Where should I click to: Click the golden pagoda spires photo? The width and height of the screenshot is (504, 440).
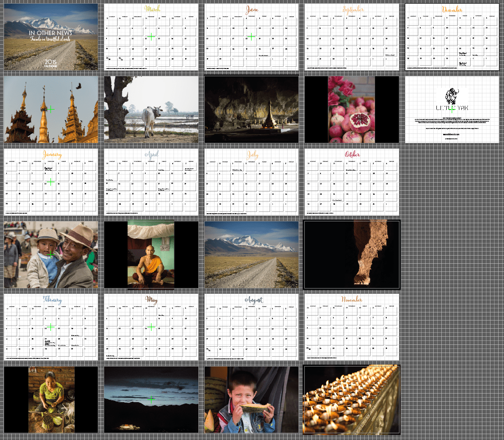point(51,109)
